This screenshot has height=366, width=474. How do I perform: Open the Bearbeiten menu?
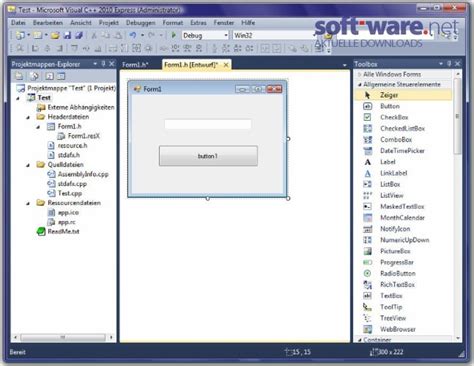(48, 23)
